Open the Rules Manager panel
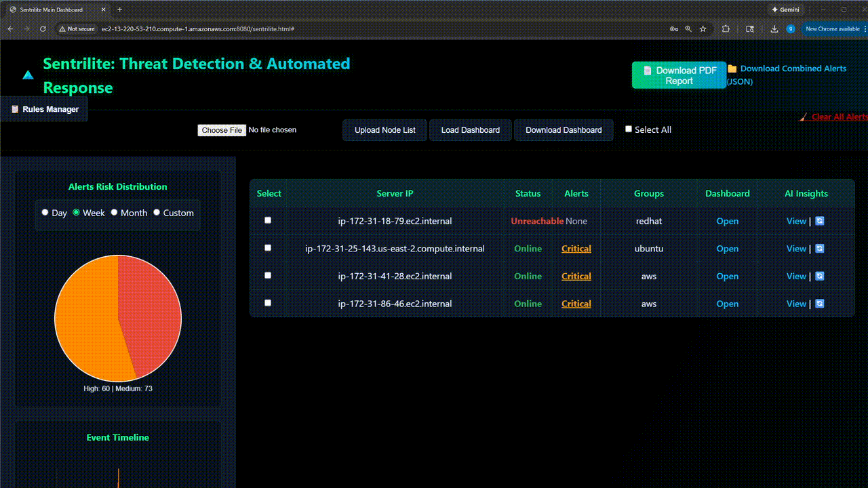The height and width of the screenshot is (488, 868). [44, 109]
